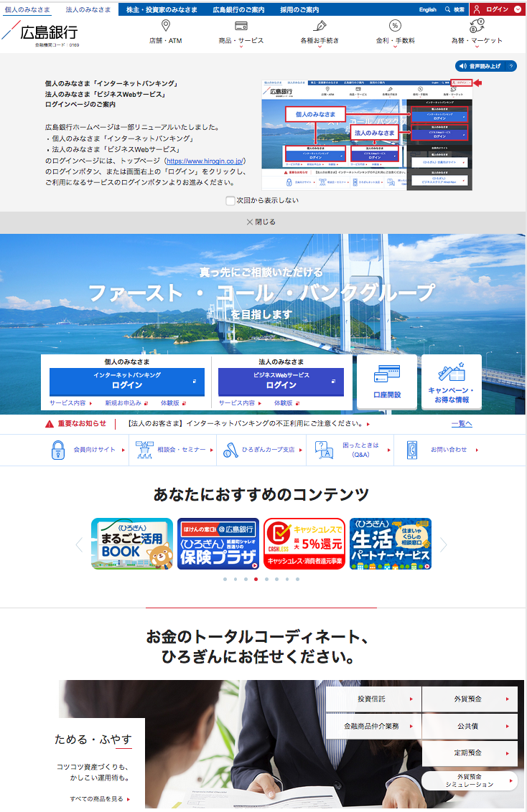Click the 店舗・ATM map pin icon
The image size is (527, 812).
166,25
